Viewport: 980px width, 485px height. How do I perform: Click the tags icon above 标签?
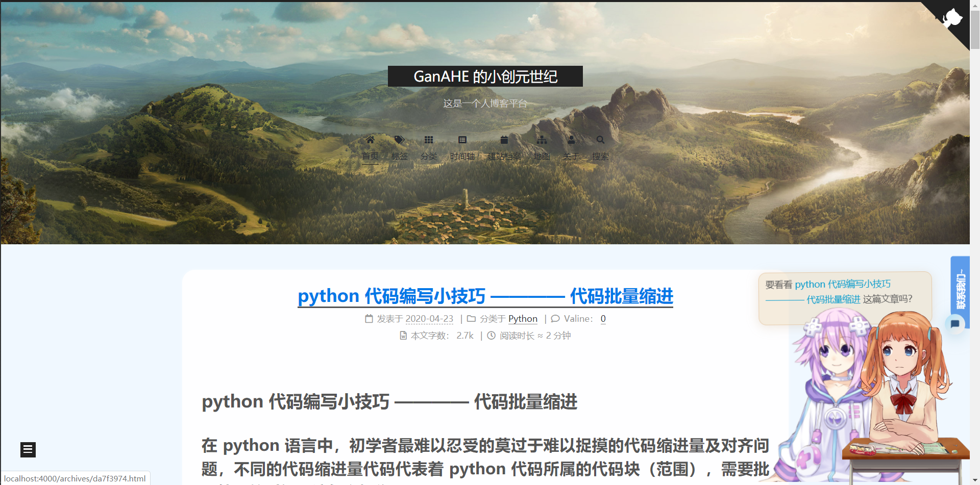pyautogui.click(x=400, y=140)
